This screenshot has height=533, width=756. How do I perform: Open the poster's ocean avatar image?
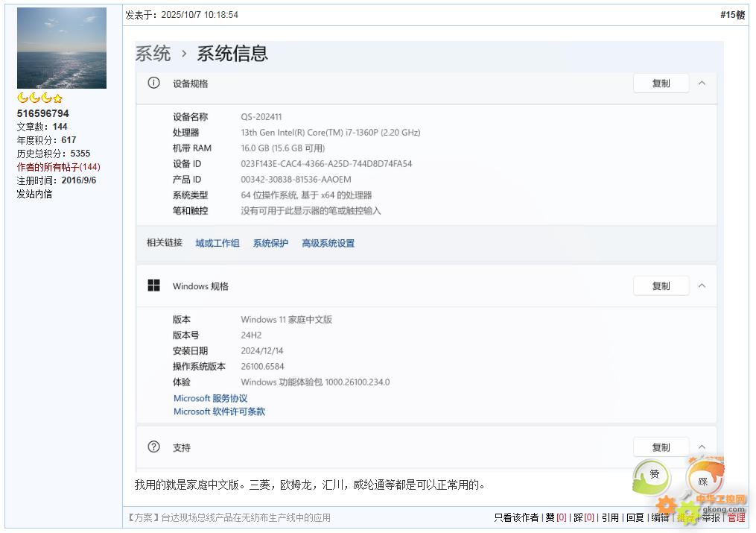click(62, 48)
